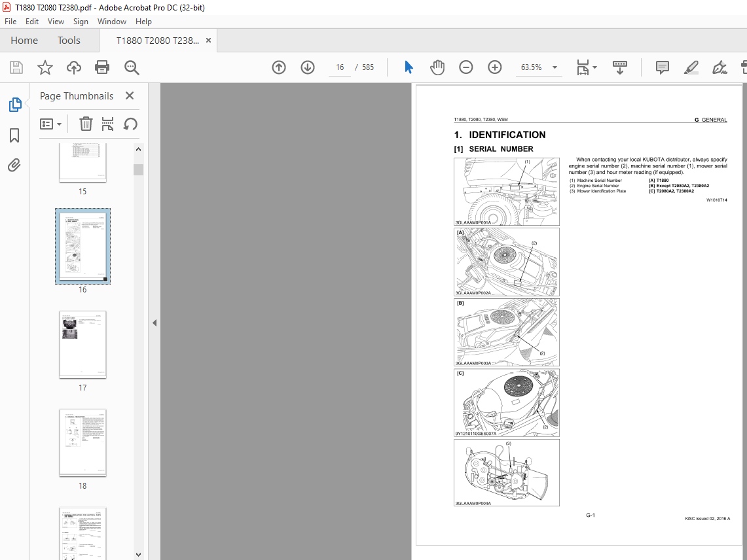The image size is (747, 560).
Task: Go to previous page arrow
Action: (x=279, y=67)
